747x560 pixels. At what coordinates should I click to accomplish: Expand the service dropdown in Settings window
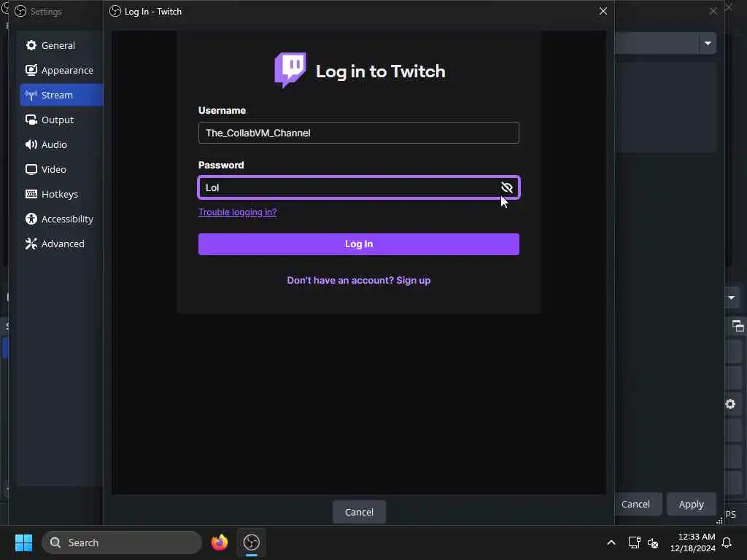[x=708, y=43]
